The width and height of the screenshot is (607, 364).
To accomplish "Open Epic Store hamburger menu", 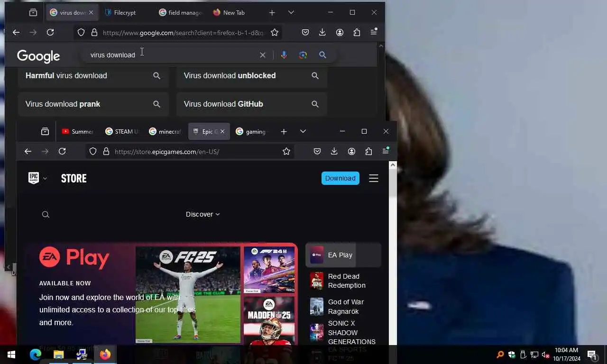I will click(x=374, y=178).
